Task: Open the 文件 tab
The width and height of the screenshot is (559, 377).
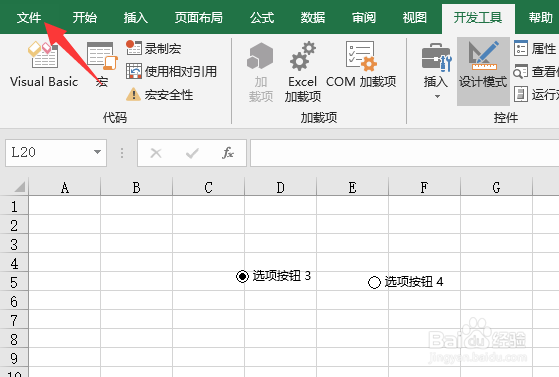Action: [x=29, y=17]
